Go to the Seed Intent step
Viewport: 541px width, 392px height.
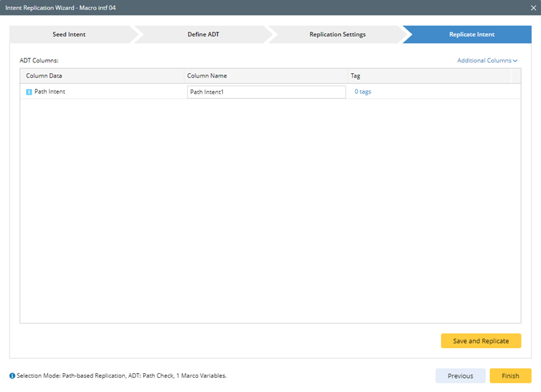69,34
